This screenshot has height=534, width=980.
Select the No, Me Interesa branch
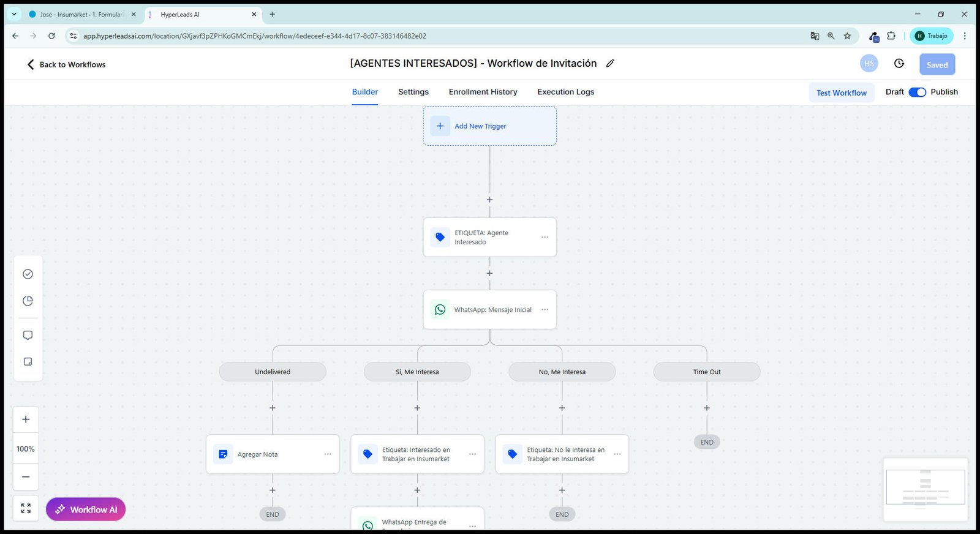pos(562,372)
